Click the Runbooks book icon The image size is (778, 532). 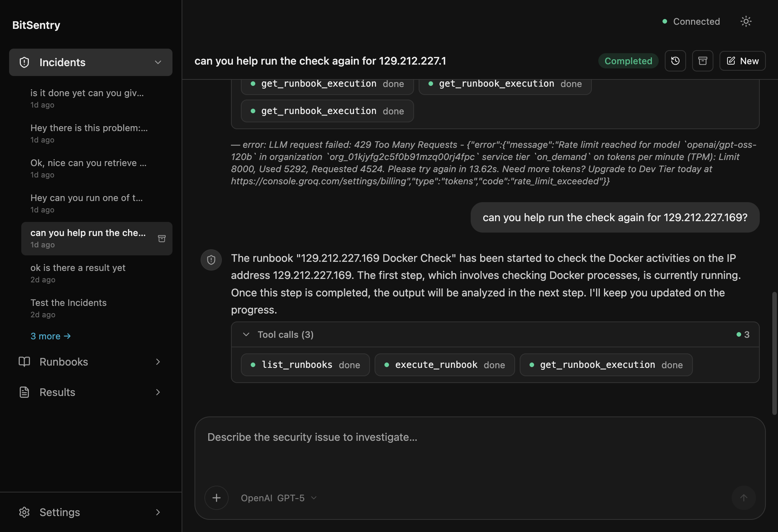point(24,362)
